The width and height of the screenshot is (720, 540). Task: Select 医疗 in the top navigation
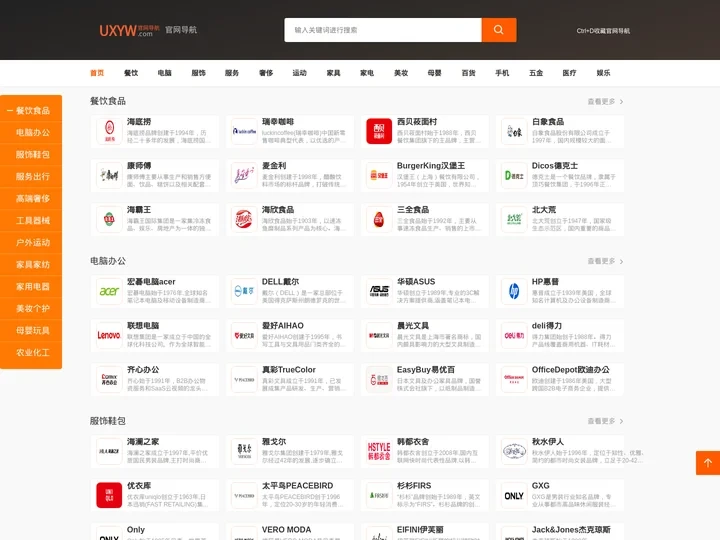click(x=569, y=73)
